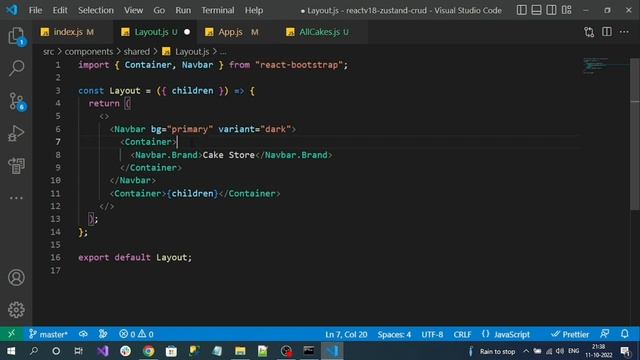
Task: Close Layout.js tab via unsaved dot
Action: 187,32
